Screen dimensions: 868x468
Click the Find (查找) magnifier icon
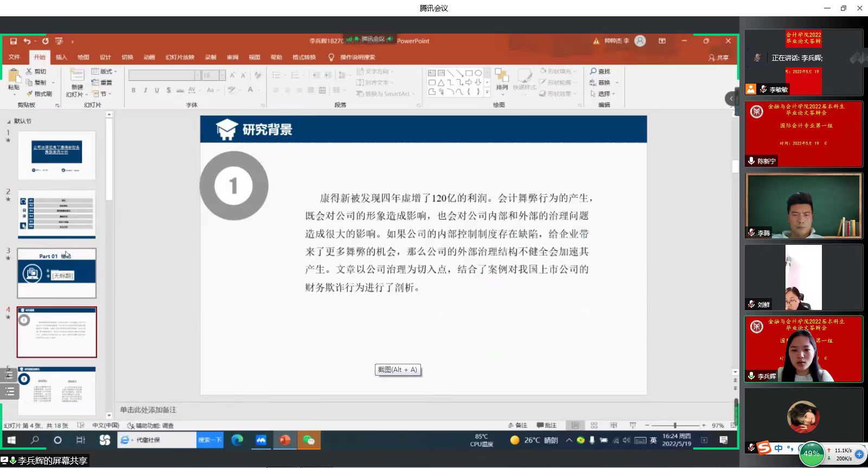pos(593,72)
